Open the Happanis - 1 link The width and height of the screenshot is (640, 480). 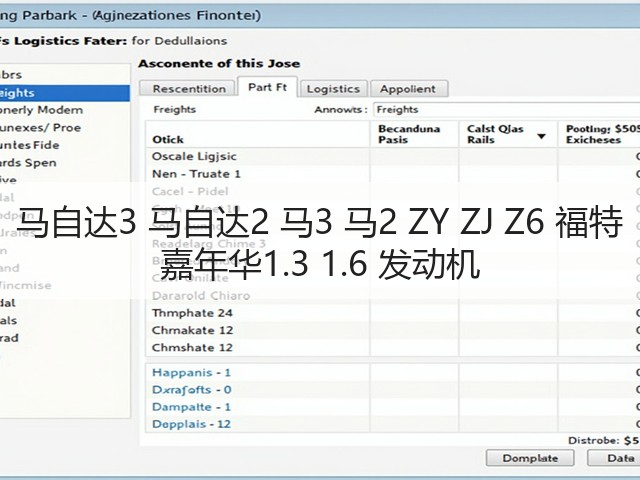[191, 372]
